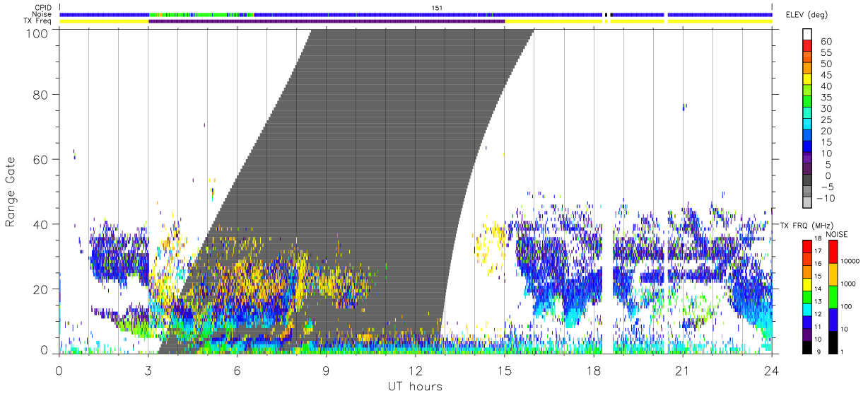Click the x-axis tick label 21

click(682, 370)
